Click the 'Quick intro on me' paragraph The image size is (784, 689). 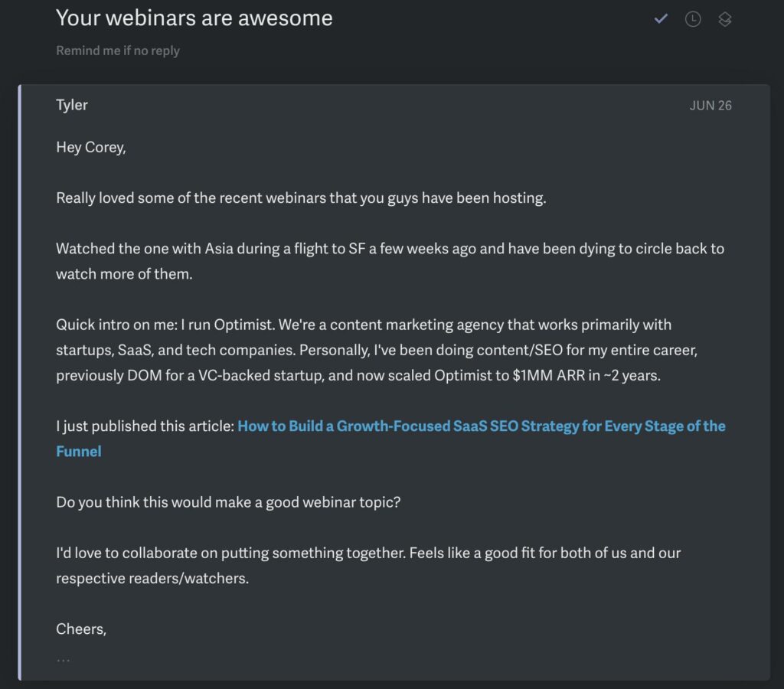click(x=377, y=350)
